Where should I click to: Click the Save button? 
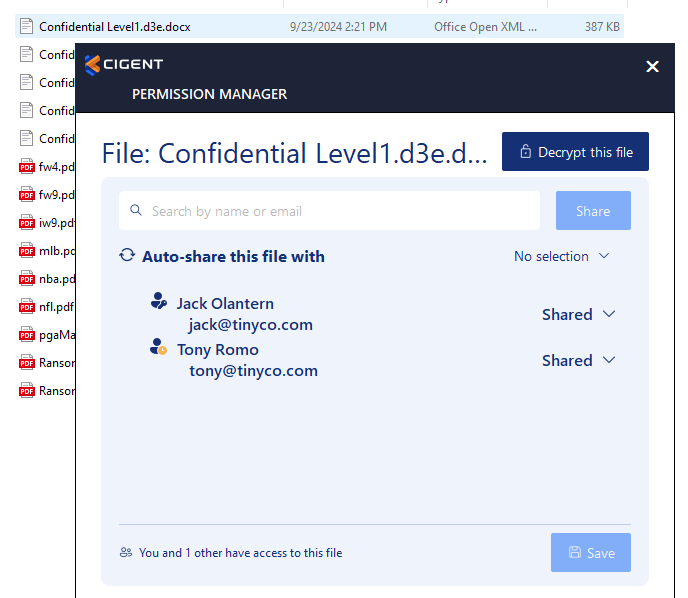pyautogui.click(x=591, y=552)
